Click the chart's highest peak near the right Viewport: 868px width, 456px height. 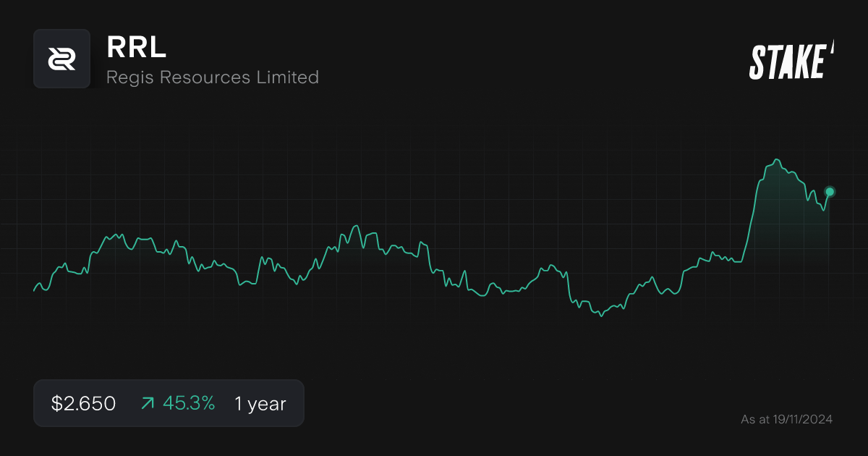click(776, 159)
